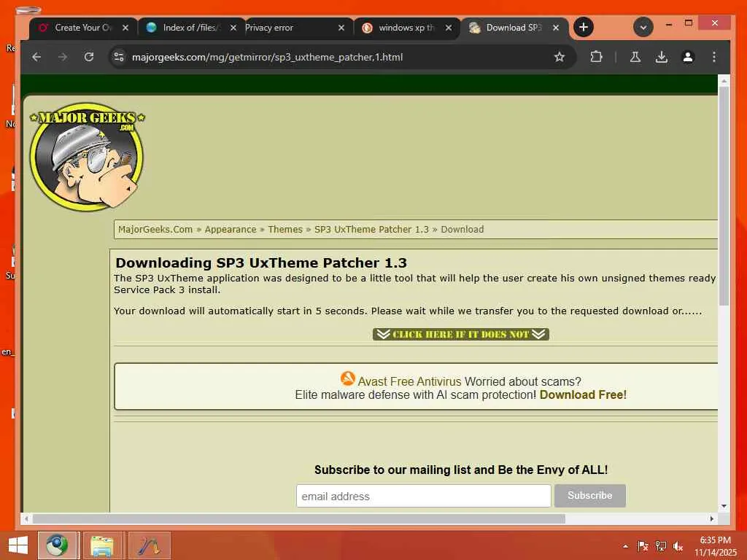Open the Appearance breadcrumb link

click(x=231, y=230)
